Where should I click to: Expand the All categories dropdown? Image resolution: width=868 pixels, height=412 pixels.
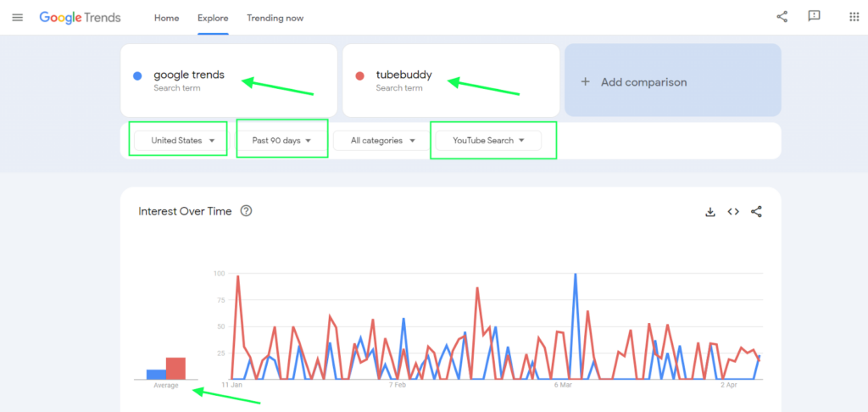(382, 141)
